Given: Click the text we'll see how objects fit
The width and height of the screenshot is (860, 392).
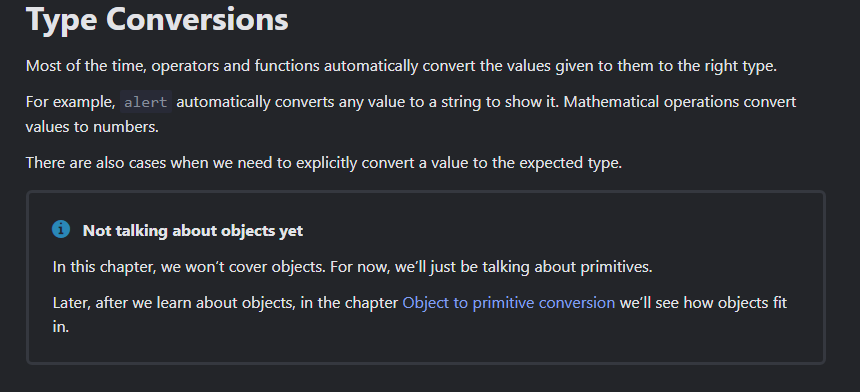Looking at the screenshot, I should point(703,303).
